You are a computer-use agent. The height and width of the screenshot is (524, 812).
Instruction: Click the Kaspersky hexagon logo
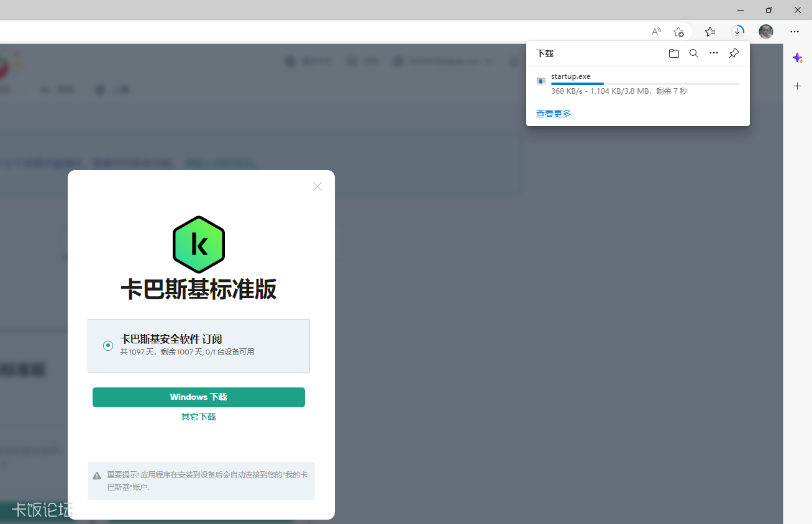199,245
